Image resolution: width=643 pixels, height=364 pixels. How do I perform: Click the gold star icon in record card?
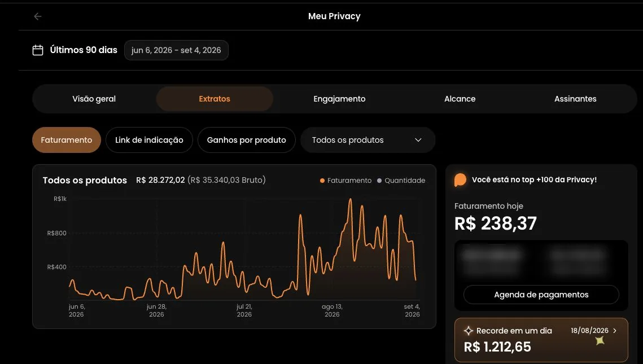(x=600, y=340)
